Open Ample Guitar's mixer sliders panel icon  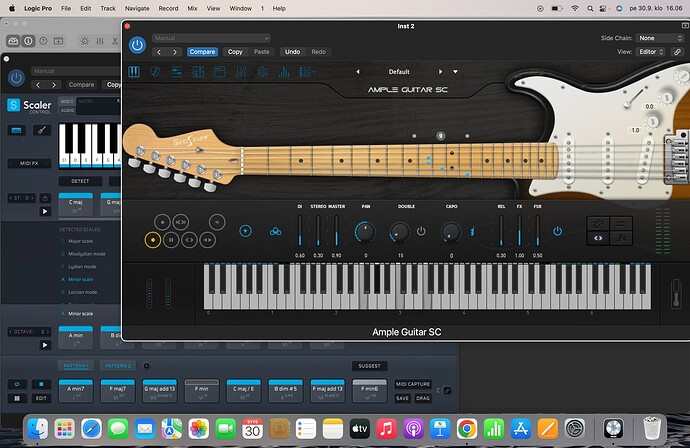[x=241, y=72]
